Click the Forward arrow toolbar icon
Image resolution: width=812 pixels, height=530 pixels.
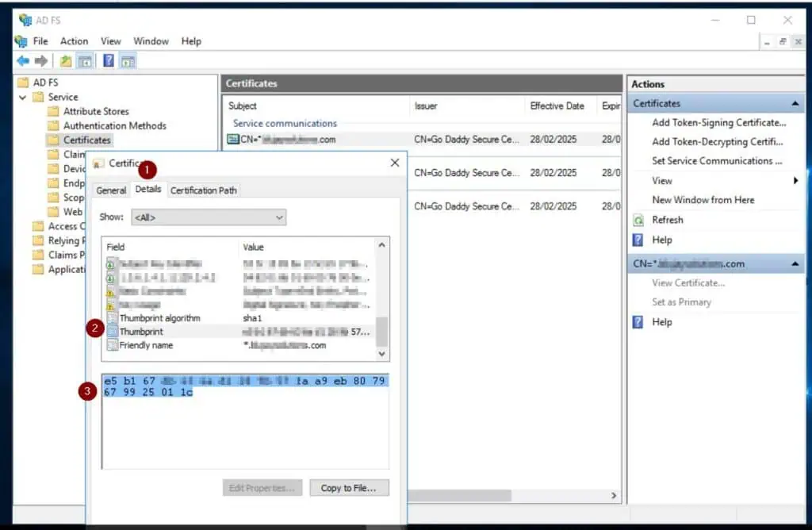41,61
